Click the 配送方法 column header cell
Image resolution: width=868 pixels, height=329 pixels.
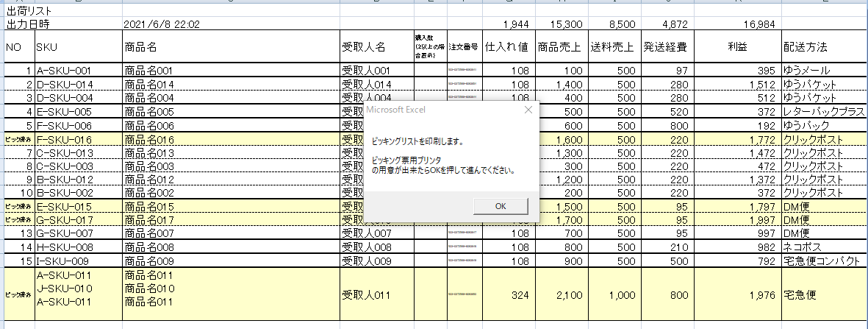click(x=823, y=47)
